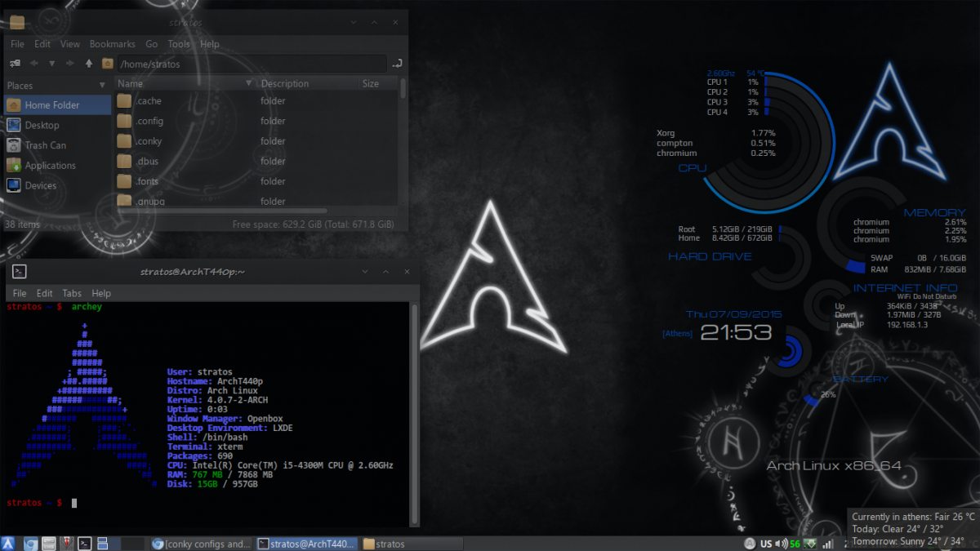Open Applications in Places sidebar
This screenshot has height=551, width=980.
57,165
